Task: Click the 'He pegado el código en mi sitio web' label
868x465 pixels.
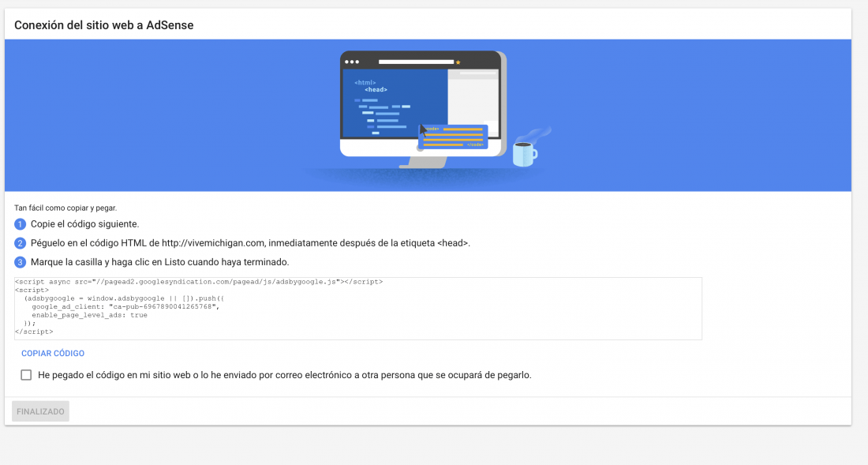Action: click(285, 375)
